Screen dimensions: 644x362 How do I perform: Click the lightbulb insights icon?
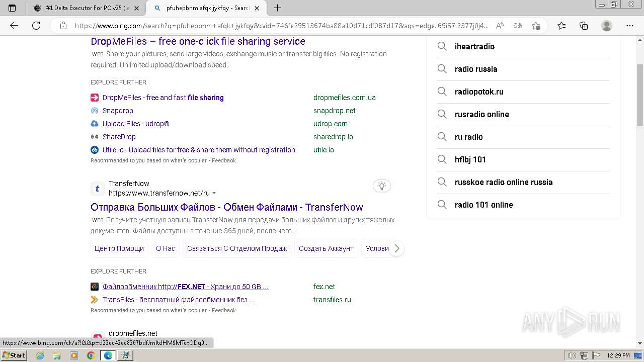382,186
